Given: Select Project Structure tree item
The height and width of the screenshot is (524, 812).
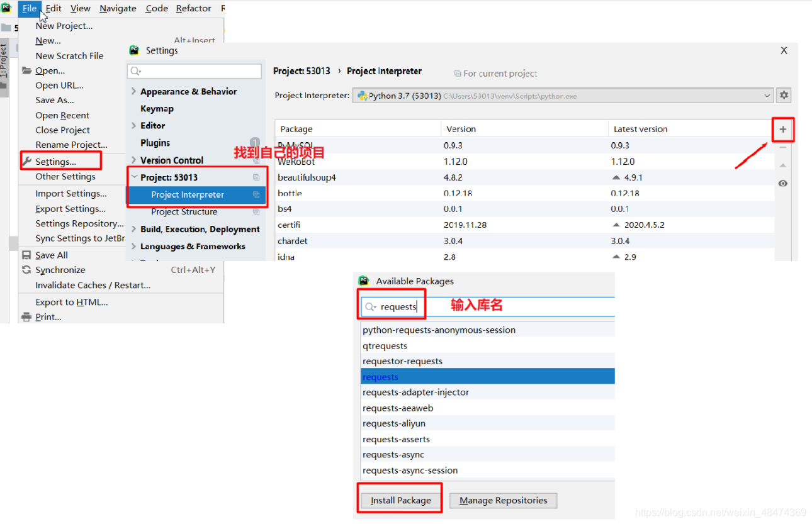Looking at the screenshot, I should point(184,212).
